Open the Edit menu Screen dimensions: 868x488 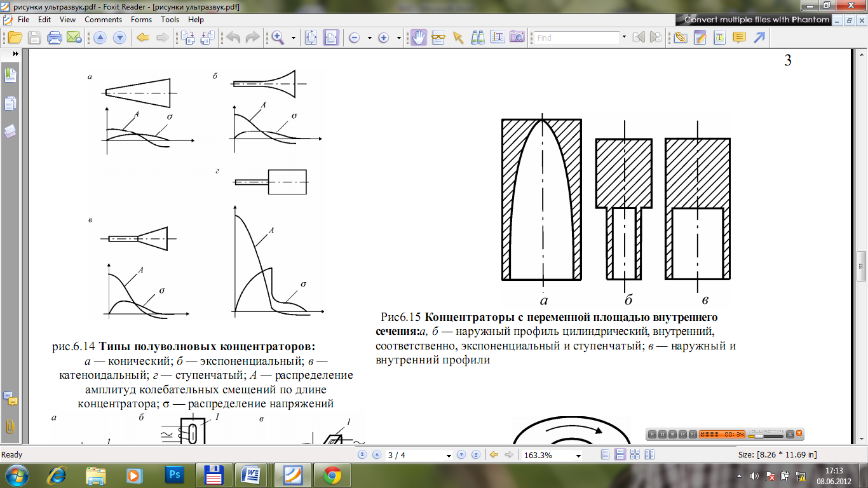pos(44,19)
